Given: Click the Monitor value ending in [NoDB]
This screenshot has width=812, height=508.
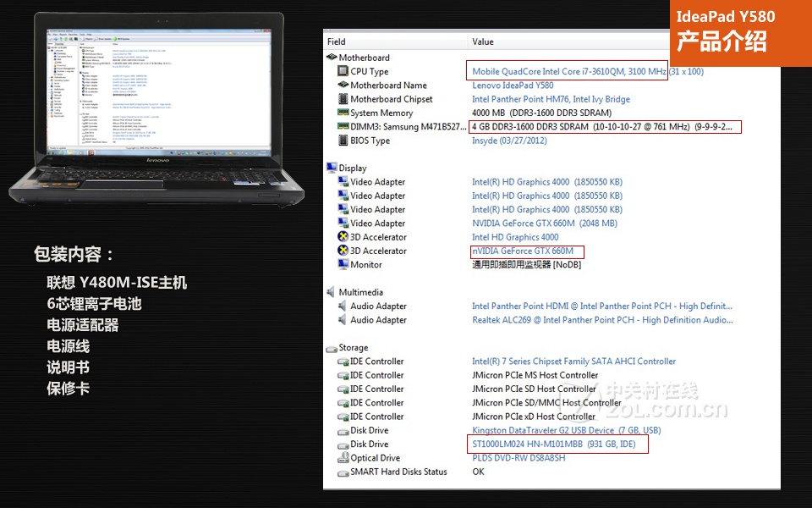Looking at the screenshot, I should click(527, 264).
